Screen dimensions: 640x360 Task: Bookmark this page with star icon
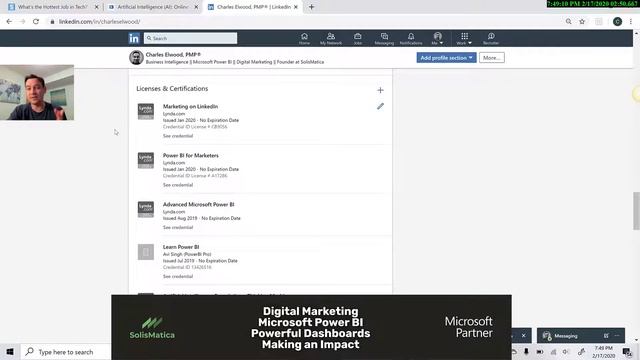(582, 22)
